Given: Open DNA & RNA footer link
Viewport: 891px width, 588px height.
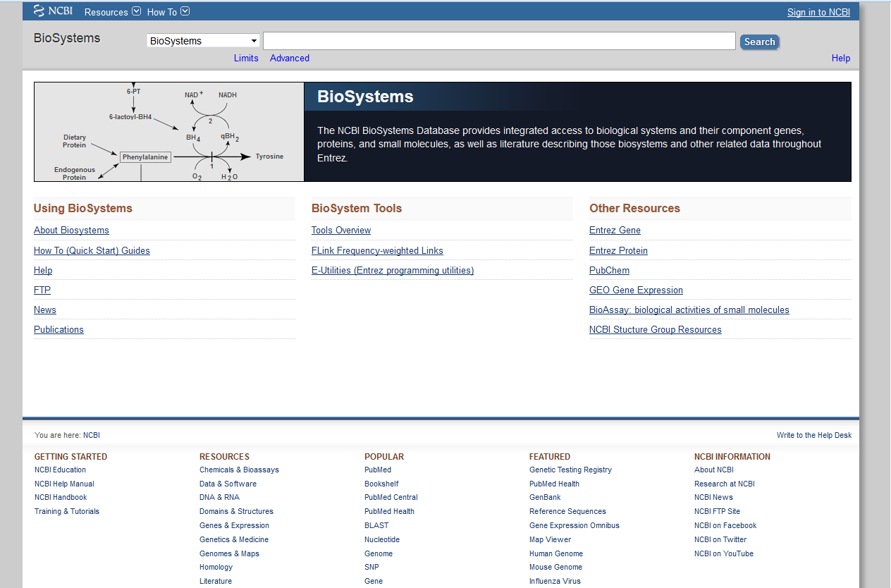Looking at the screenshot, I should pyautogui.click(x=219, y=497).
